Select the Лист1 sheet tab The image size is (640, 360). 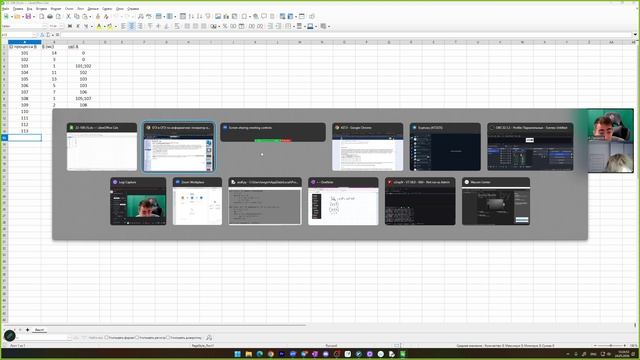coord(39,330)
